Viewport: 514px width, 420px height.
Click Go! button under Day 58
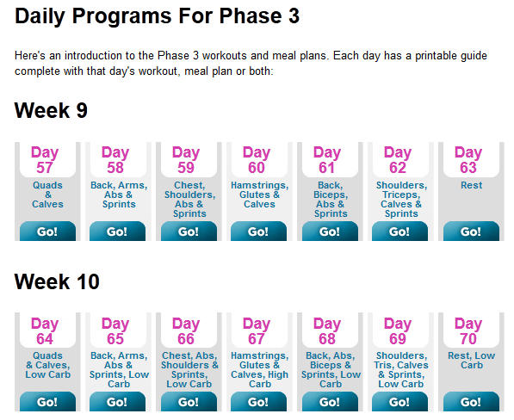coord(117,232)
